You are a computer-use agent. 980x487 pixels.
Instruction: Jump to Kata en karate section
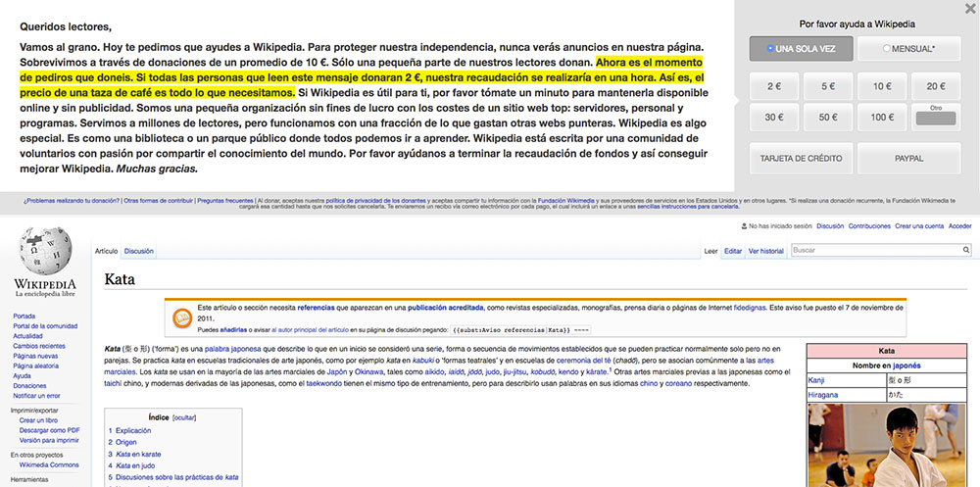[134, 454]
